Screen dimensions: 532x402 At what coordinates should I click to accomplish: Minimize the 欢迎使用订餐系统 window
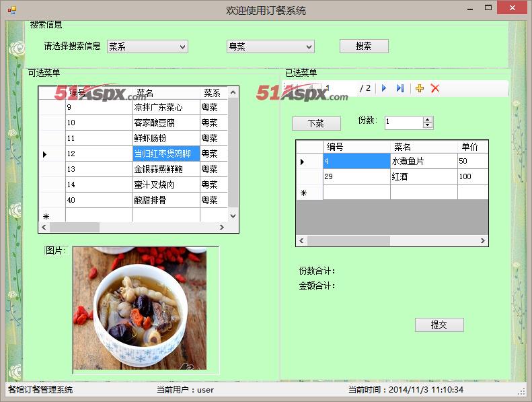(x=470, y=8)
